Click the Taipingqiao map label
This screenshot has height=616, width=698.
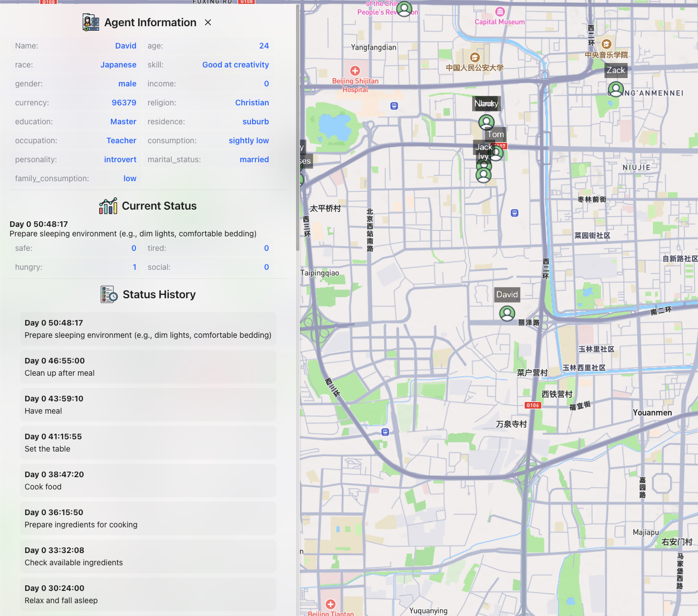click(x=320, y=273)
